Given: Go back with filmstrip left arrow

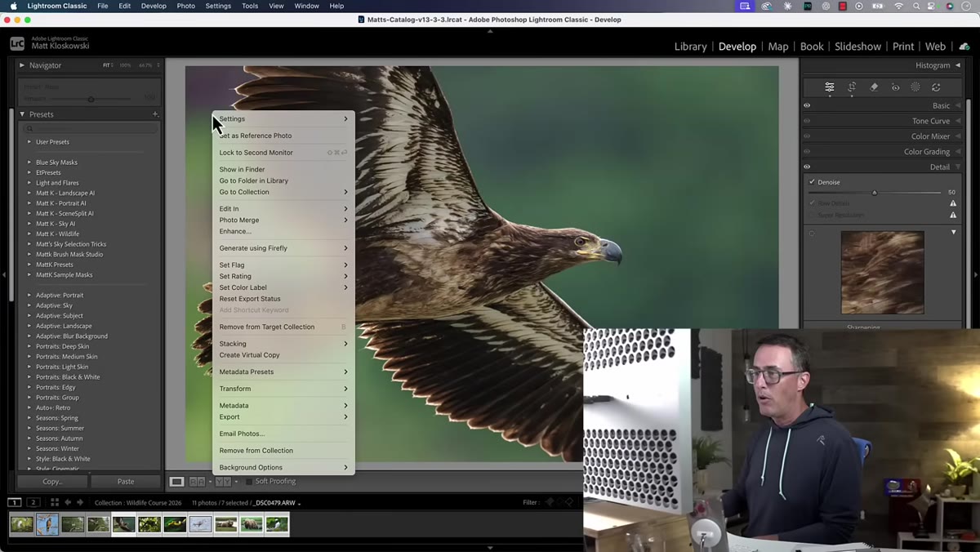Looking at the screenshot, I should [68, 502].
